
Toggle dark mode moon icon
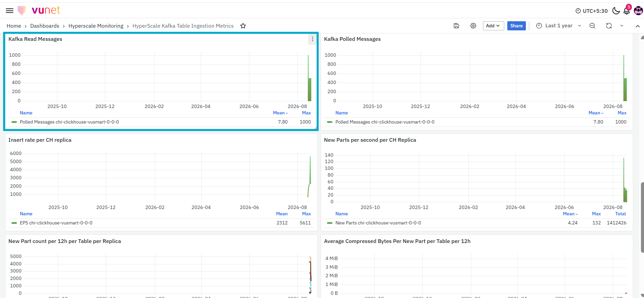coord(616,11)
